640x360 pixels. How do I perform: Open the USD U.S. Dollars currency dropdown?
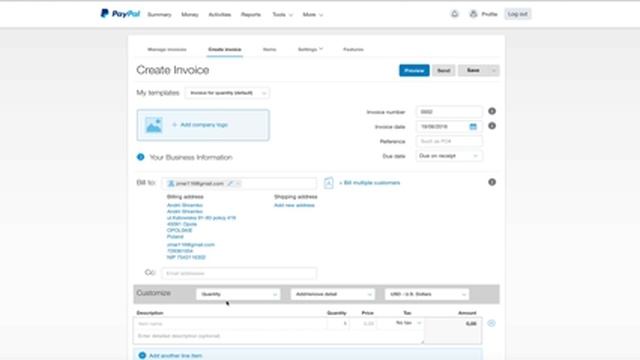(x=427, y=294)
